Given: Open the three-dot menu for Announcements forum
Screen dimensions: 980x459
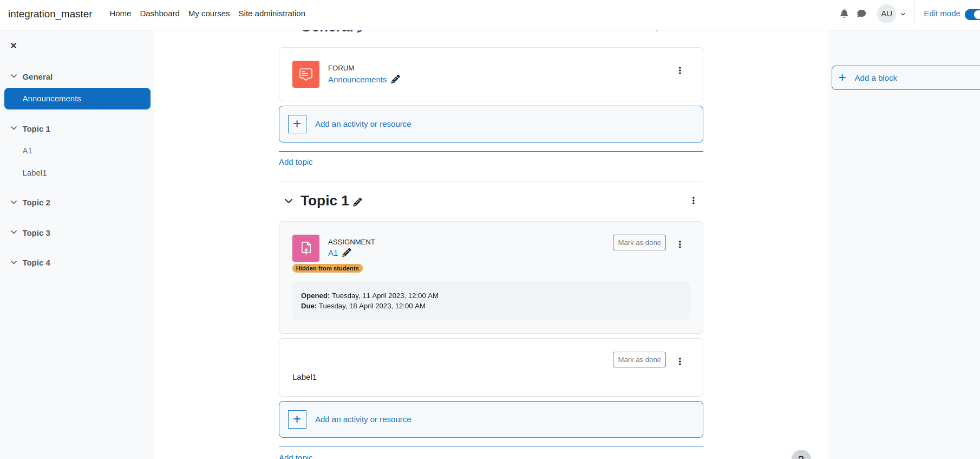Looking at the screenshot, I should click(680, 70).
